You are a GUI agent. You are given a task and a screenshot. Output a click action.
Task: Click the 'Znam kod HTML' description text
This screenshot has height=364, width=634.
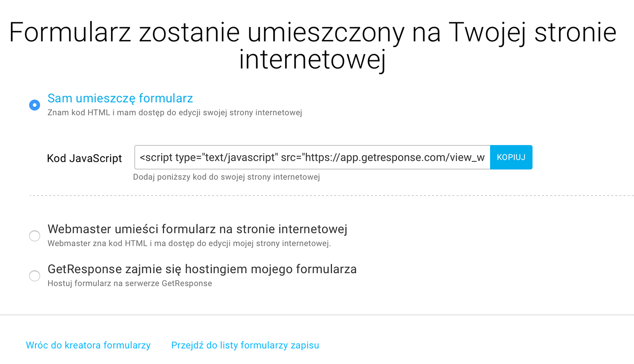[x=175, y=113]
